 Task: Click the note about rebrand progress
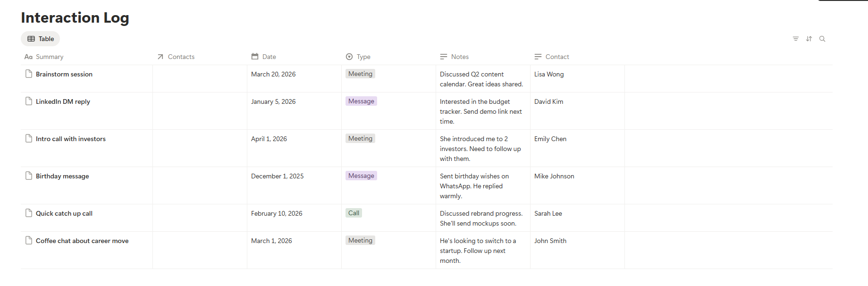(481, 218)
